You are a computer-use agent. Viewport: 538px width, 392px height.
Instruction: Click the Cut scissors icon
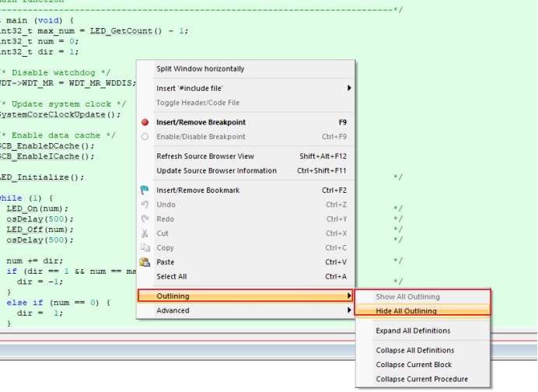pos(145,233)
